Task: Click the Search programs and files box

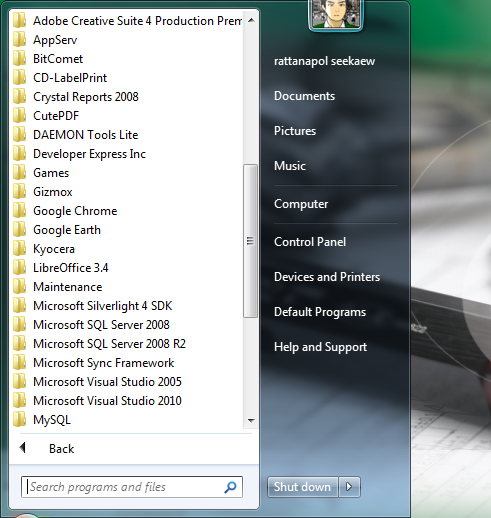Action: 132,487
